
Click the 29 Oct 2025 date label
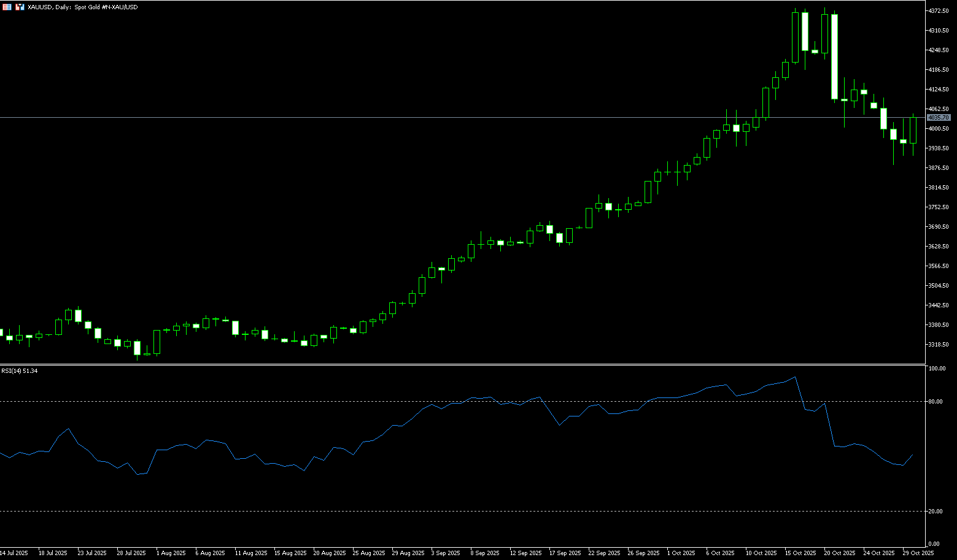(x=918, y=553)
